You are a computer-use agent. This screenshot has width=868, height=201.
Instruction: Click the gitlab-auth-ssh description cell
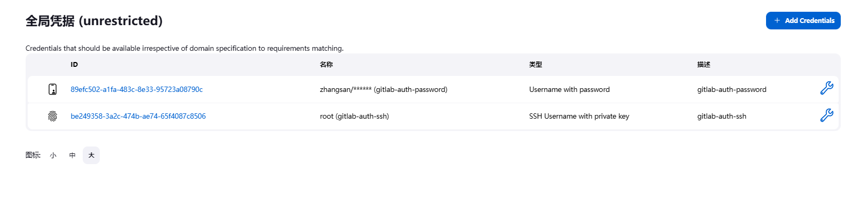pos(722,116)
